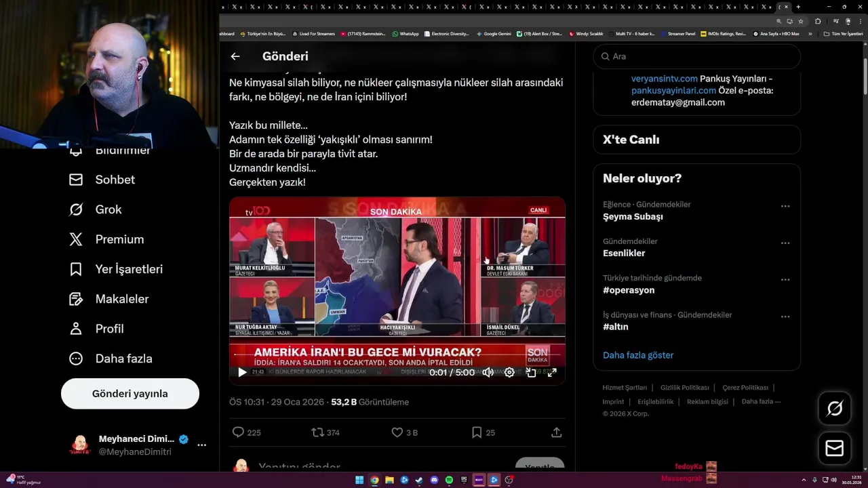
Task: Go back using the Gönderi arrow
Action: [x=235, y=56]
